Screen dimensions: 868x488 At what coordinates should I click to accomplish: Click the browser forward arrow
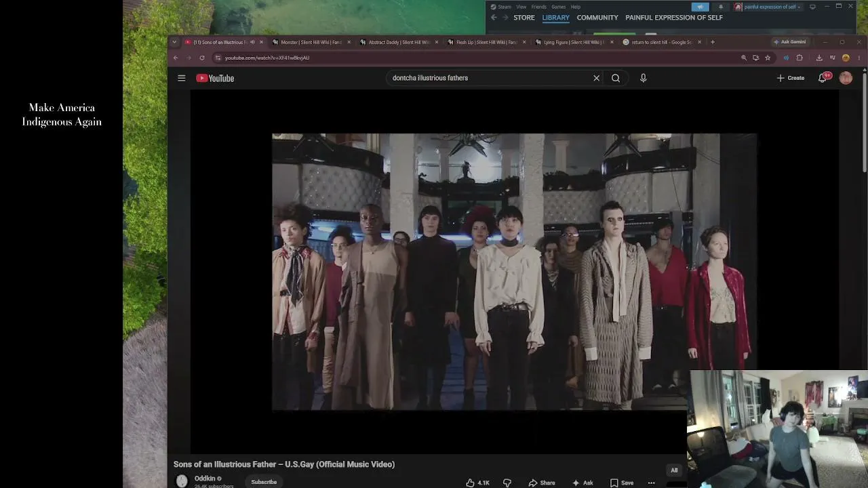click(x=189, y=58)
